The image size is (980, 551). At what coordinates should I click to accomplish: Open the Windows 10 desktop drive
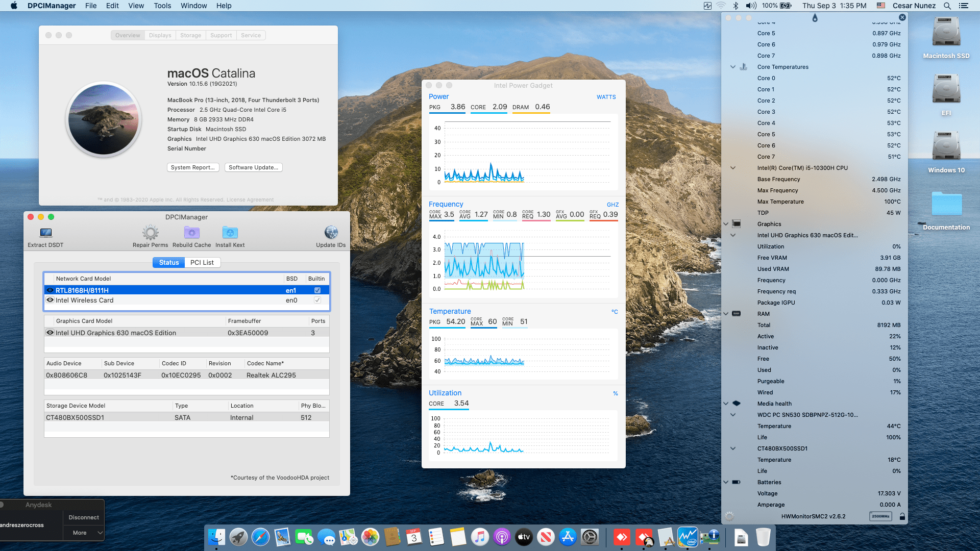[x=946, y=146]
